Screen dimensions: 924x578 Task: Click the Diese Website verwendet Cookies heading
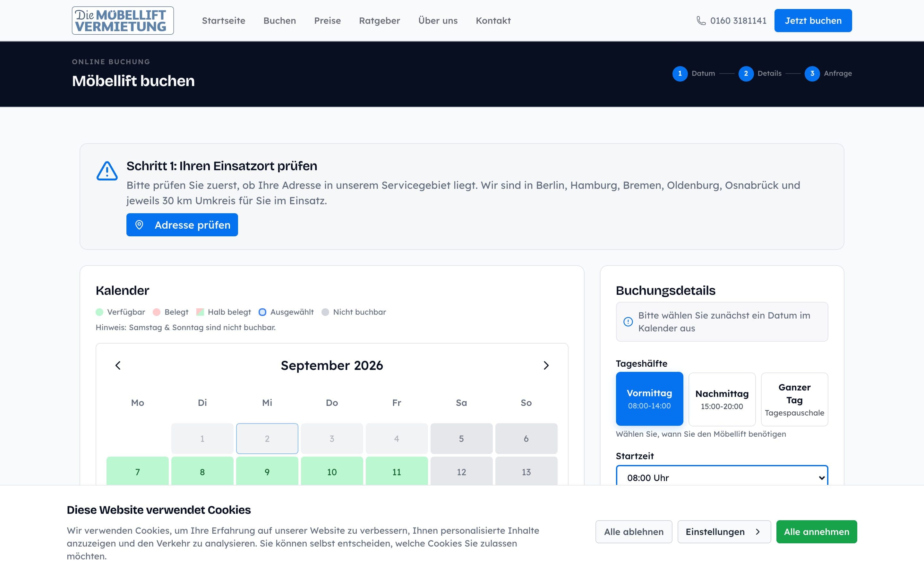click(159, 510)
